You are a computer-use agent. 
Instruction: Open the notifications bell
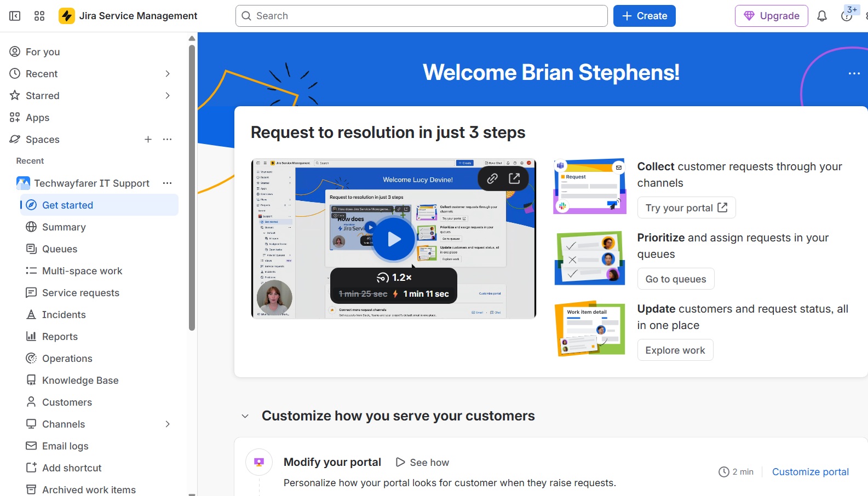(x=822, y=16)
